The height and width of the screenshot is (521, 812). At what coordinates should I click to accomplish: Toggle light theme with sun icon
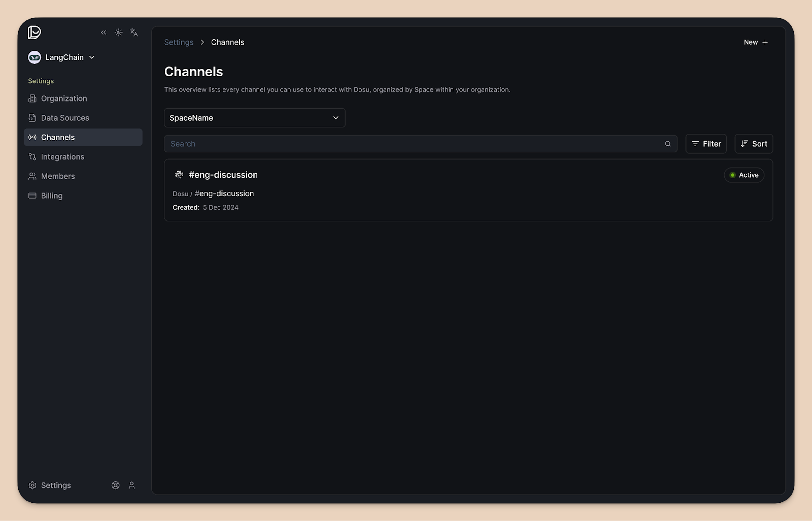tap(119, 32)
